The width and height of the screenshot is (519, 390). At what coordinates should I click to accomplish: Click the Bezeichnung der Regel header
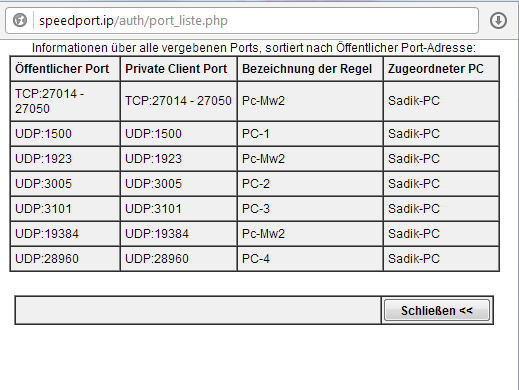310,69
